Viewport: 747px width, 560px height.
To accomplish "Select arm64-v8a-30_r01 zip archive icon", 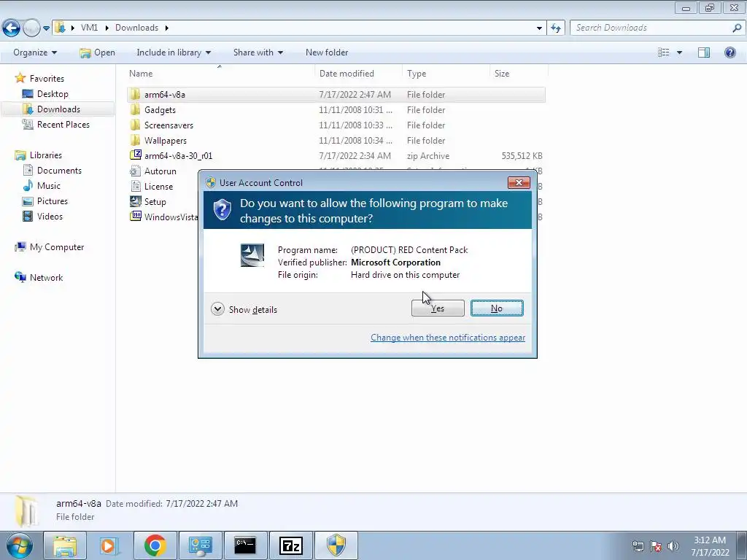I will 135,155.
